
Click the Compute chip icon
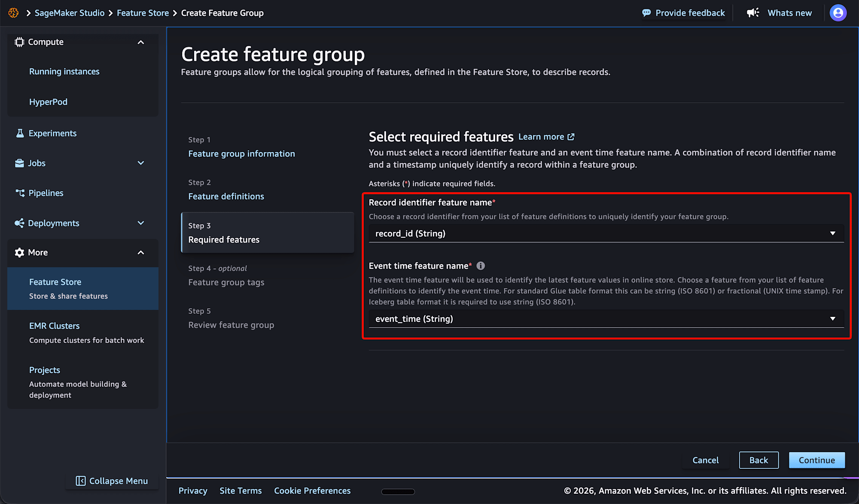[19, 42]
